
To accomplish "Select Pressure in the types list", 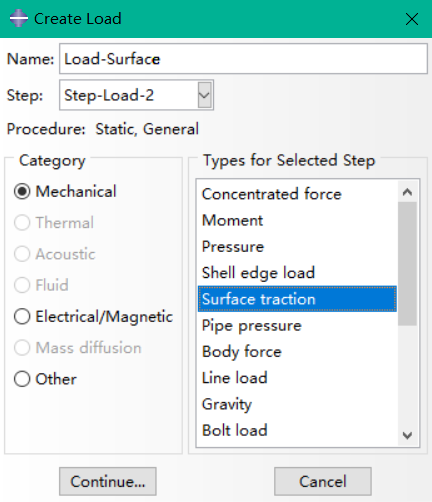I will [297, 247].
